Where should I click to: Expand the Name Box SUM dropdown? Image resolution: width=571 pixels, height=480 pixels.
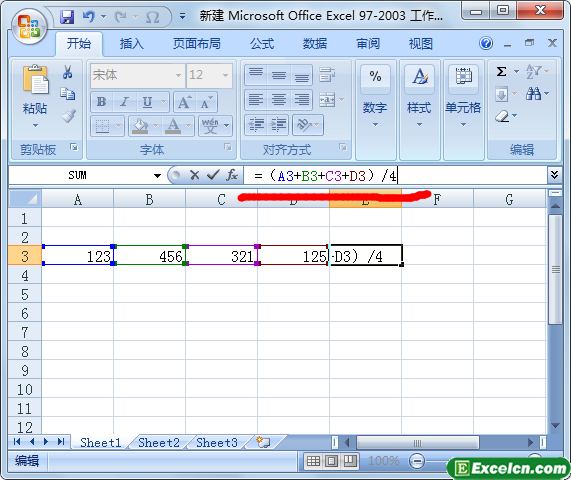click(157, 176)
